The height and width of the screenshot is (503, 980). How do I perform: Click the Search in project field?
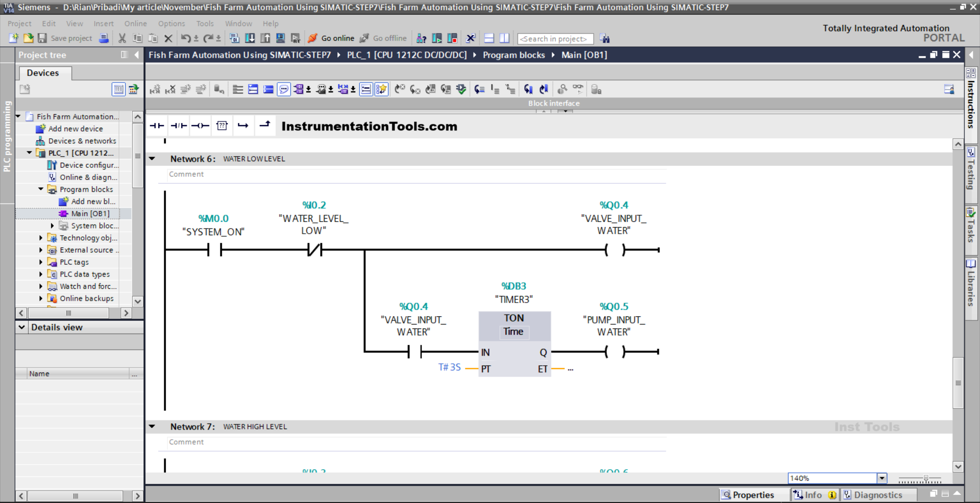point(555,38)
